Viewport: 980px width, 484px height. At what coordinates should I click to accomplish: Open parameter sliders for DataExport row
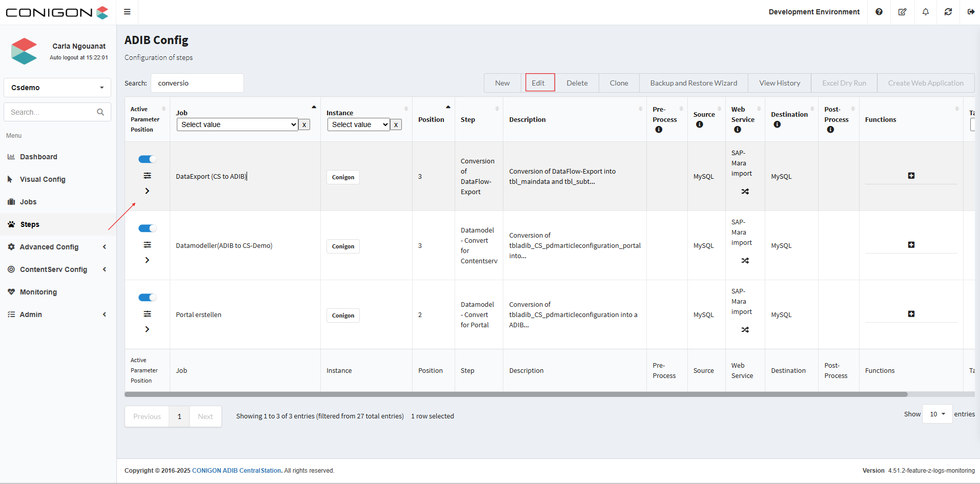pos(147,176)
